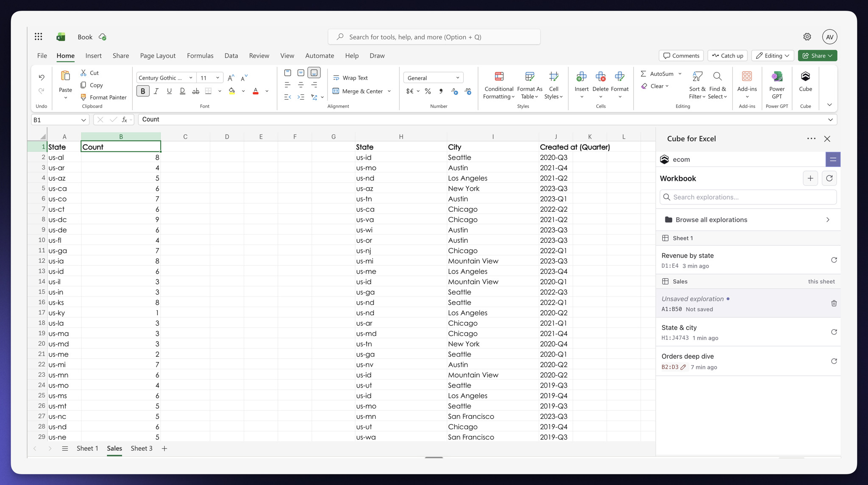Viewport: 868px width, 485px height.
Task: Expand Merge & Center options arrow
Action: (x=389, y=91)
